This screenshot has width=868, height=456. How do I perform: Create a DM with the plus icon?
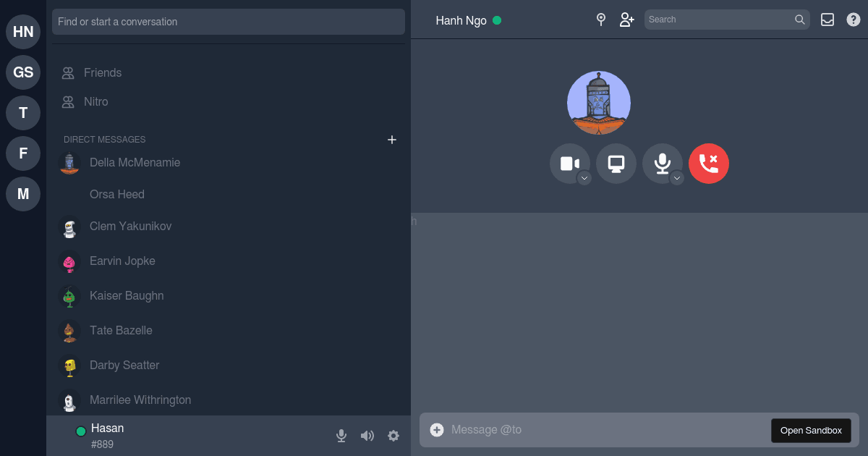tap(391, 140)
